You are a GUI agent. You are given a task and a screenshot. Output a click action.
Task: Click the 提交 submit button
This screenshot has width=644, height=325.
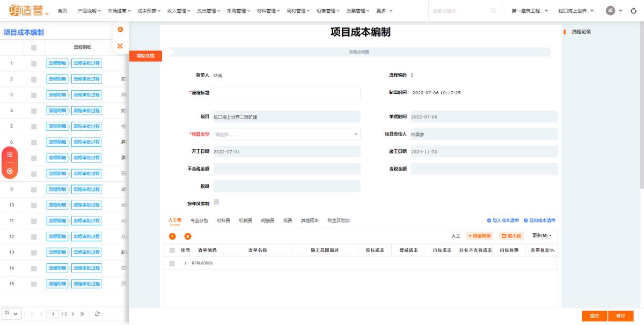click(594, 316)
